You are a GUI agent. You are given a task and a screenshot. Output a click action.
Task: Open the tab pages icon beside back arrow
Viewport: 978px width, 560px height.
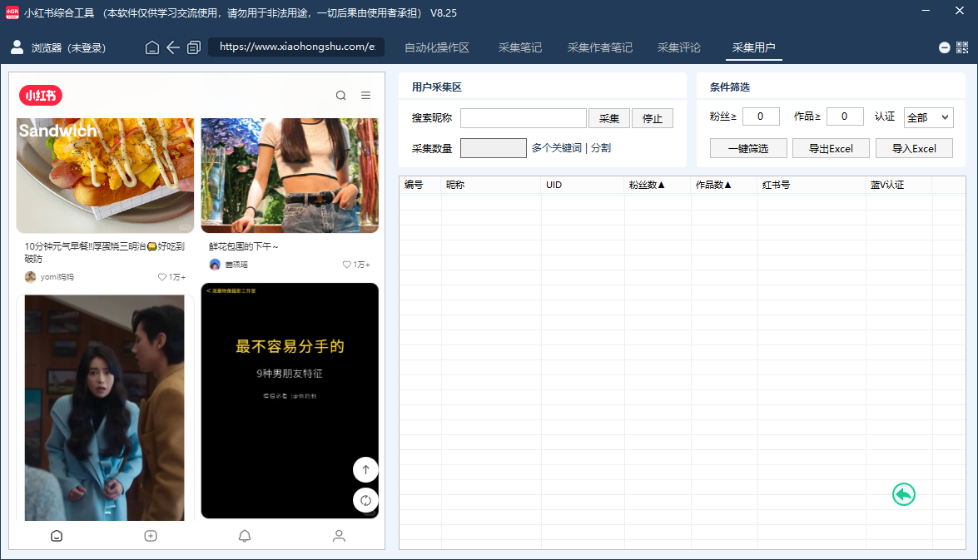[194, 47]
